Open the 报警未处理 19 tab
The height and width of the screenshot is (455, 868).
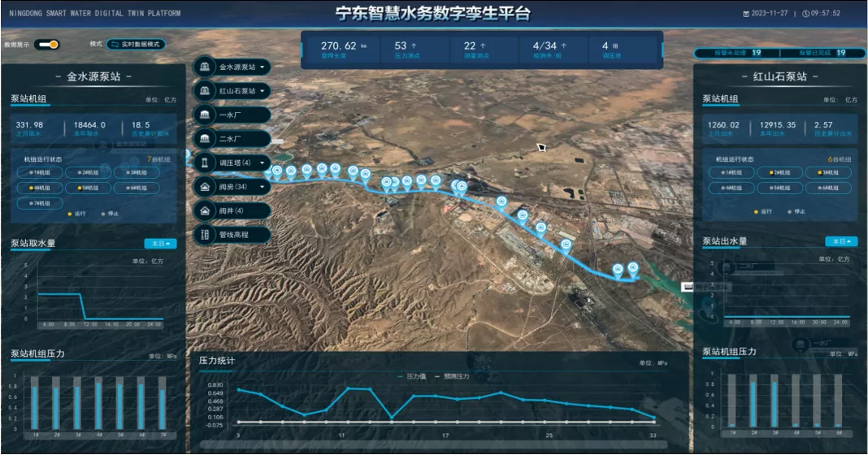click(x=737, y=53)
